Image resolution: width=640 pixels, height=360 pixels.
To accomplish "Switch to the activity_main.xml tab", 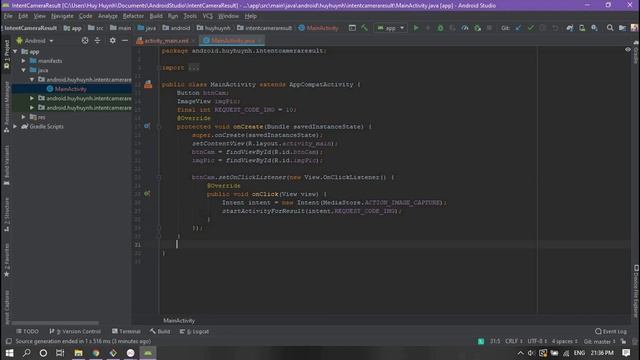I will click(x=166, y=40).
